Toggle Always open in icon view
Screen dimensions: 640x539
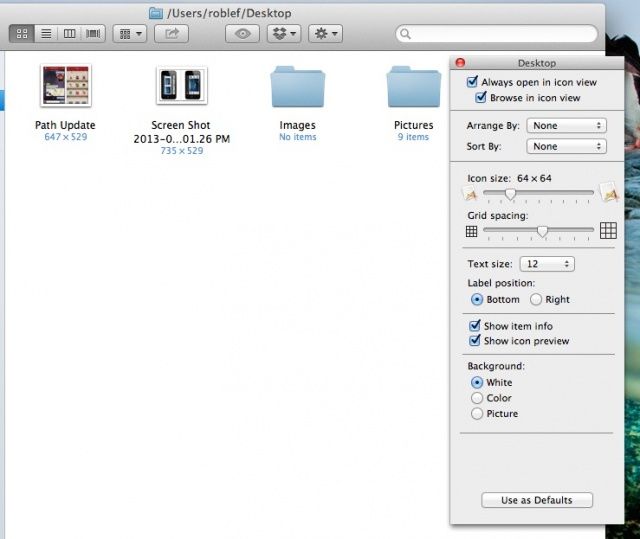473,82
